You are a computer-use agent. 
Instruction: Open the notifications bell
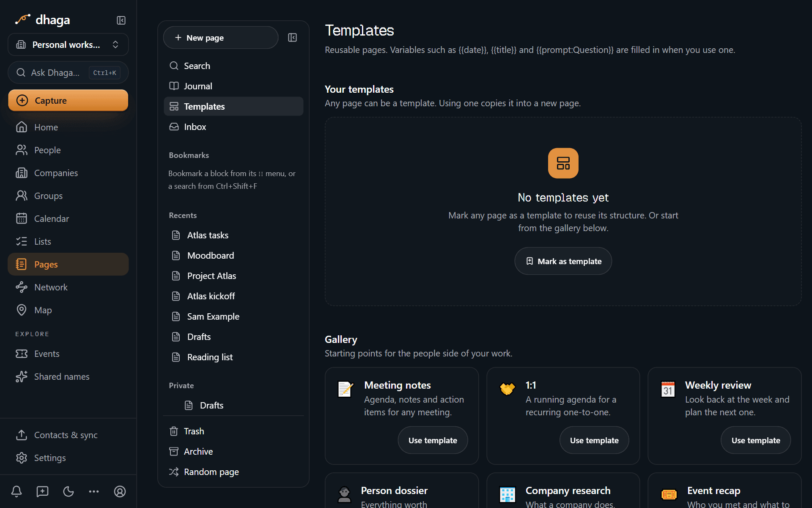pos(16,491)
